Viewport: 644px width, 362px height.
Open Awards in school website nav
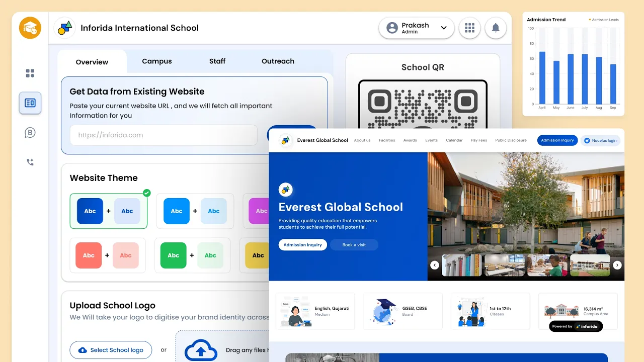coord(410,140)
